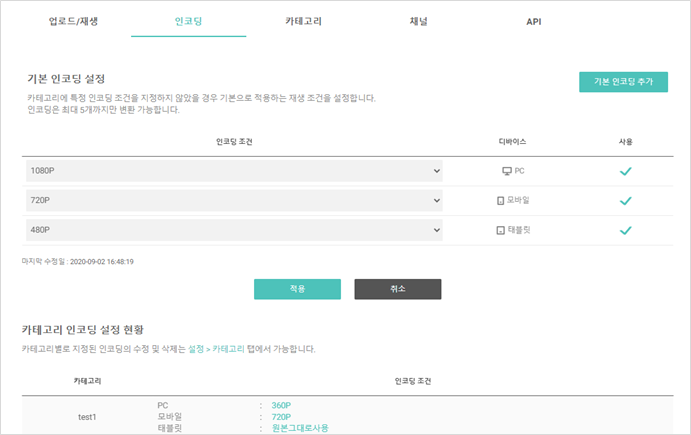Open the 480P encoding dropdown

(x=234, y=230)
